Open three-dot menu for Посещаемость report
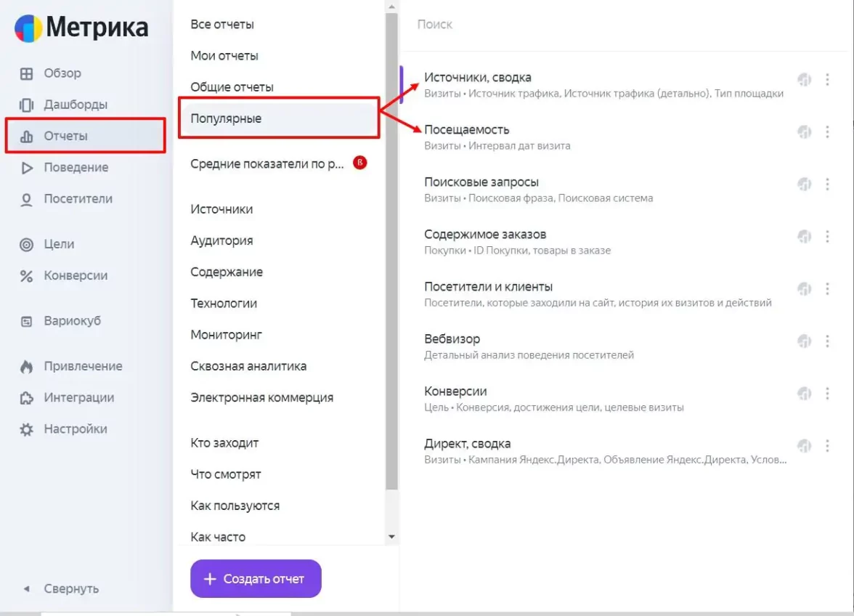 827,131
